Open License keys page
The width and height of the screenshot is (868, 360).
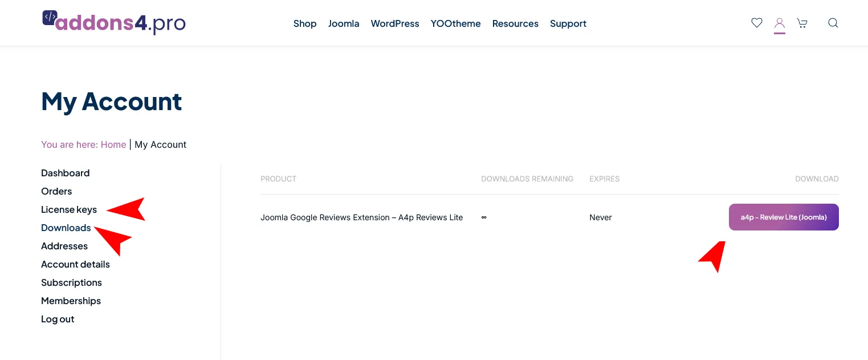(x=69, y=209)
